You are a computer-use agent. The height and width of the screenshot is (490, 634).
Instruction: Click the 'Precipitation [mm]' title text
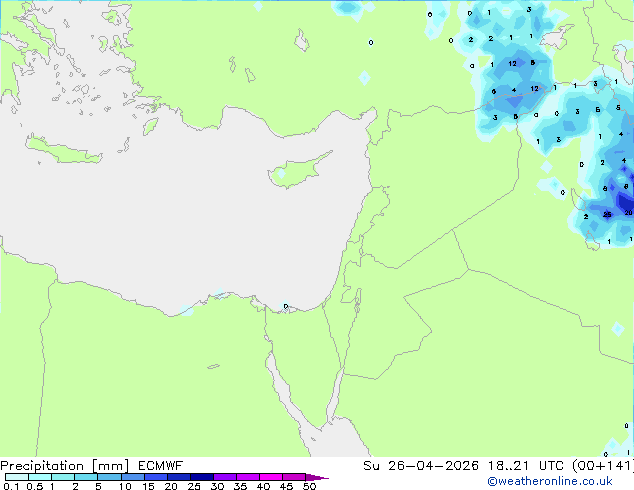tap(65, 466)
